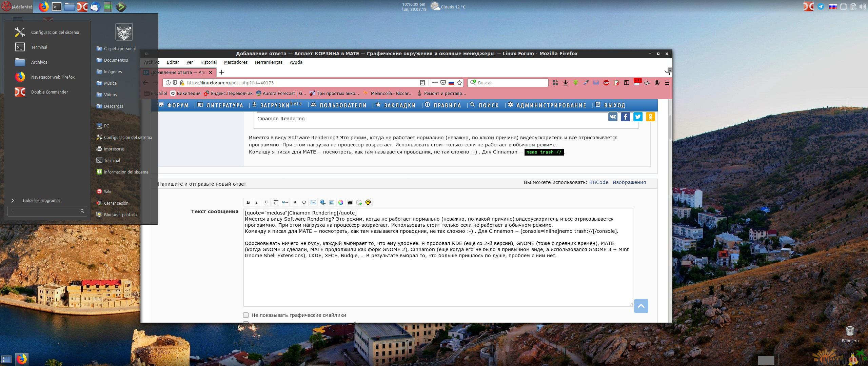868x366 pixels.
Task: Click the code brackets formatting icon
Action: (304, 202)
